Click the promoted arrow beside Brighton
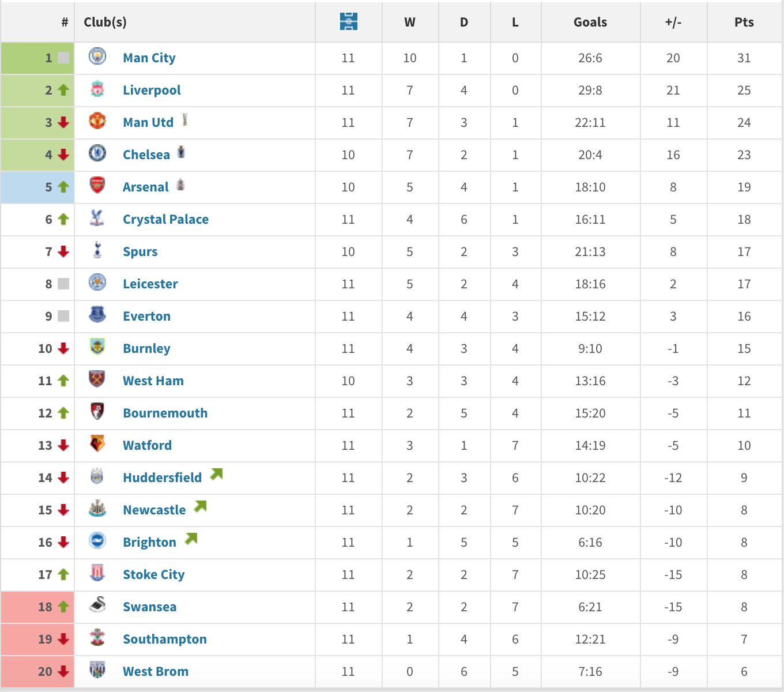 tap(191, 539)
